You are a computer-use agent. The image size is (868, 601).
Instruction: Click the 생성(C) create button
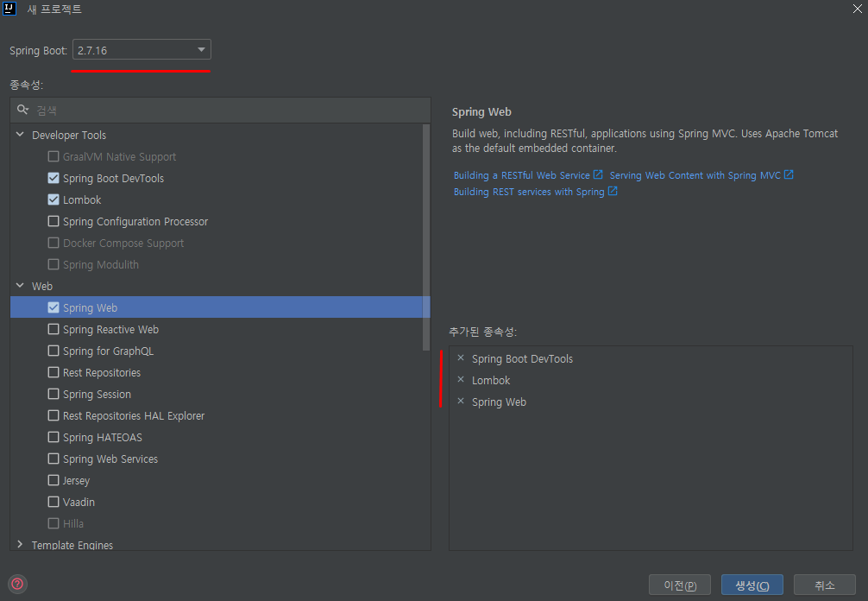click(752, 585)
